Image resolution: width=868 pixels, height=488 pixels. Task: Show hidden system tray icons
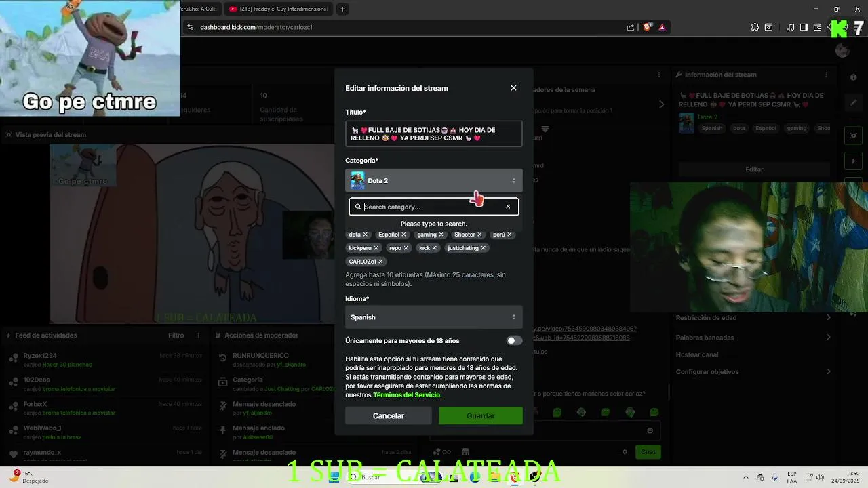(746, 477)
